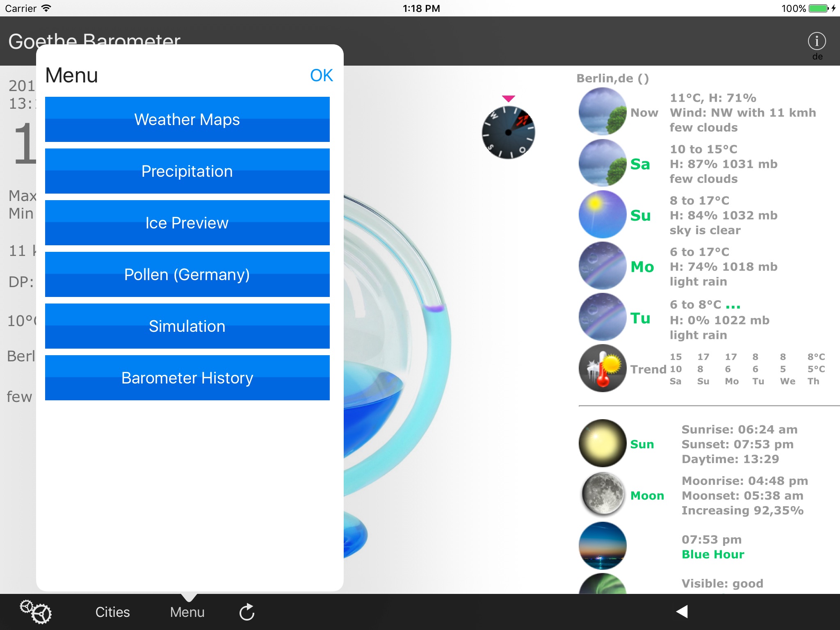The height and width of the screenshot is (630, 840).
Task: Tap the yellow Sun icon
Action: click(602, 443)
